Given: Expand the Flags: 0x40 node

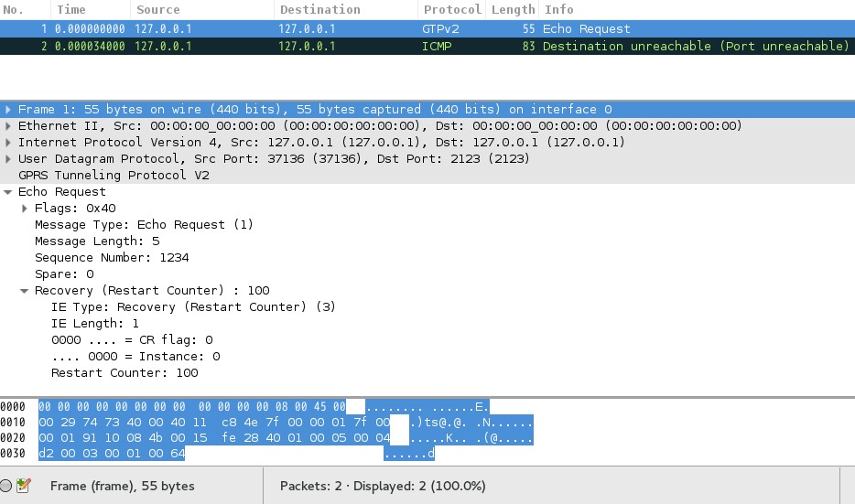Looking at the screenshot, I should point(24,209).
